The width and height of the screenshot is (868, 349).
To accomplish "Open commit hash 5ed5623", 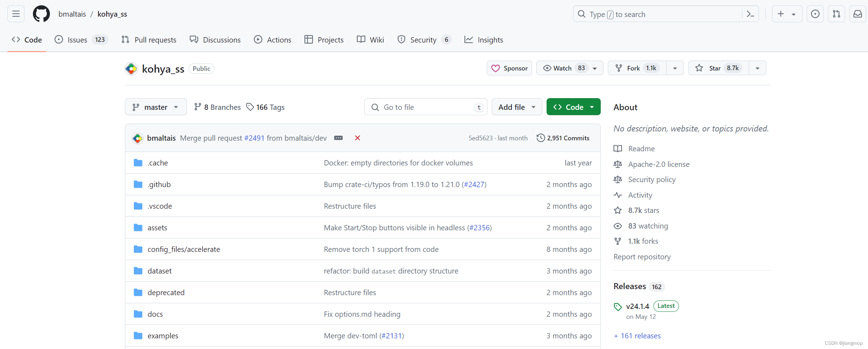I will pyautogui.click(x=481, y=138).
